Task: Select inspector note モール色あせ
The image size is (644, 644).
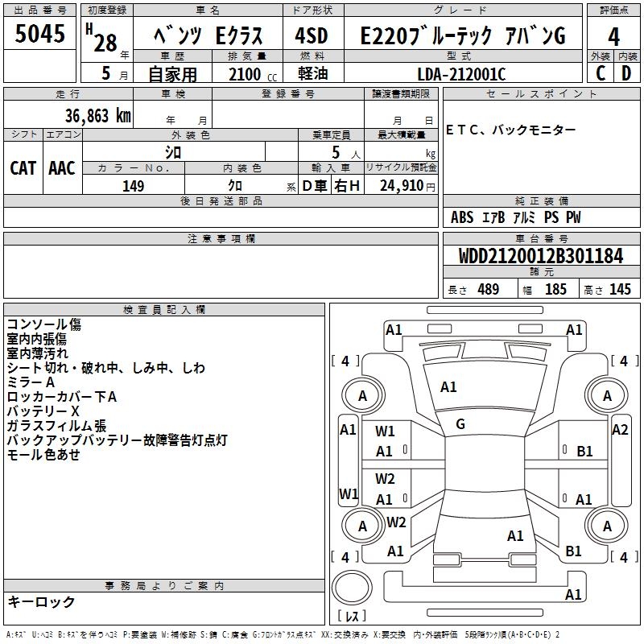Action: coord(43,455)
